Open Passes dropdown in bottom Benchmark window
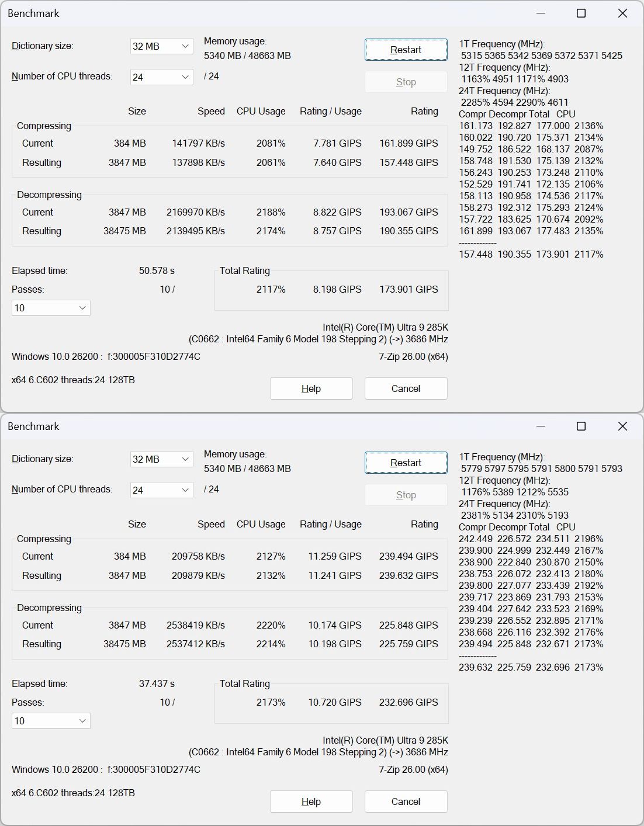 [51, 721]
